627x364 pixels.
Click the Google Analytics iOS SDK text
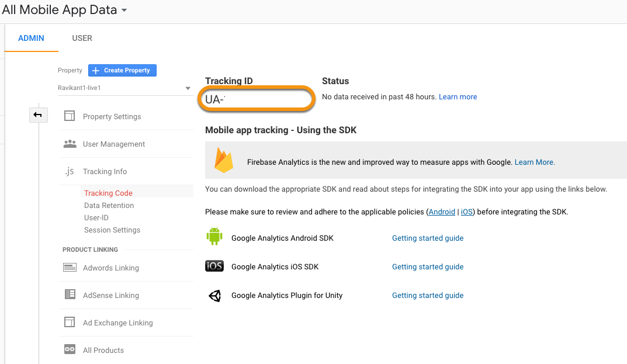click(275, 267)
